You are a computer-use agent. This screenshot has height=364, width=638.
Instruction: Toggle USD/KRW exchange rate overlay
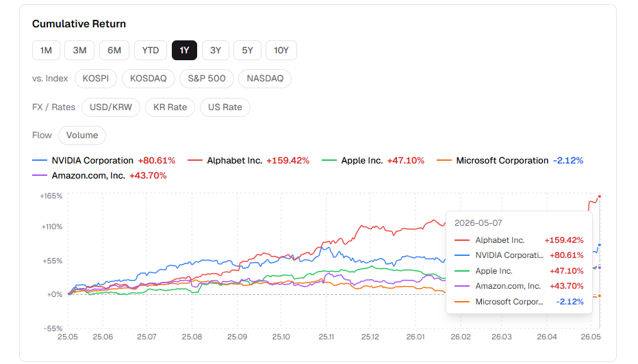coord(111,107)
